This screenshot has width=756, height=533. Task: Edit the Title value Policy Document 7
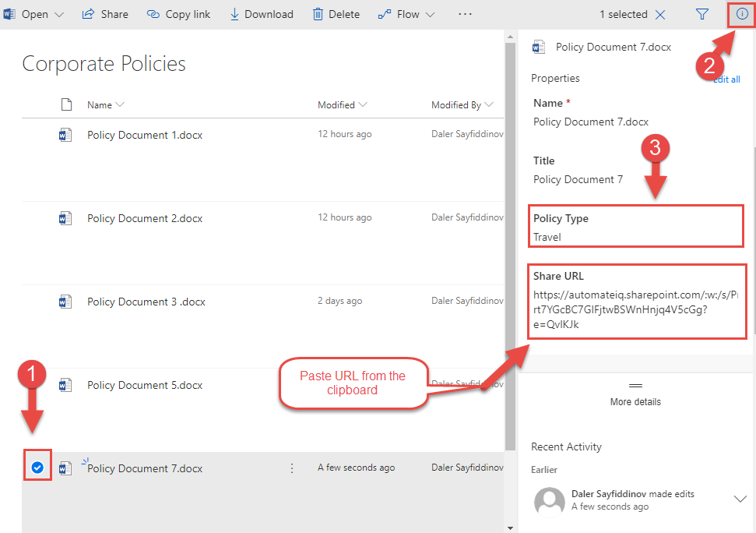[x=578, y=179]
